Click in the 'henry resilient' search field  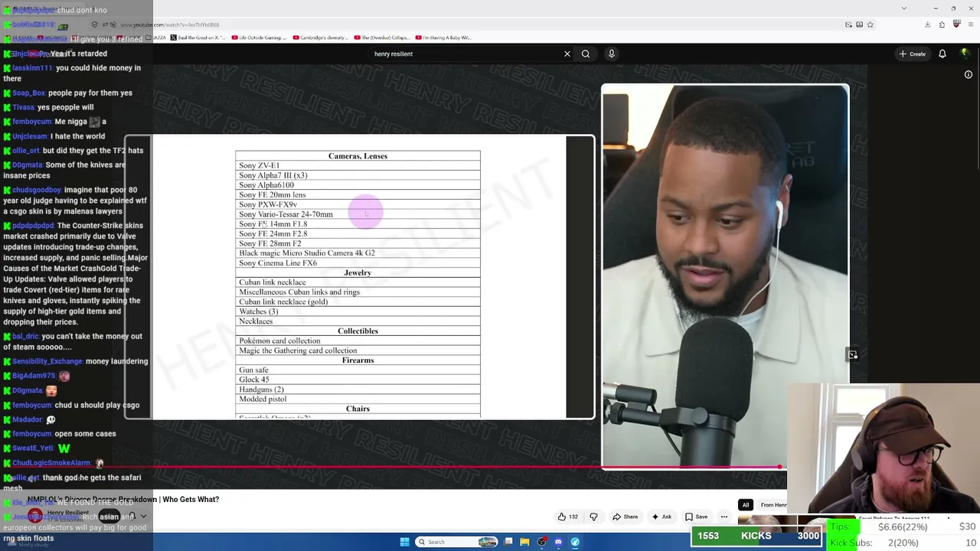(x=463, y=54)
